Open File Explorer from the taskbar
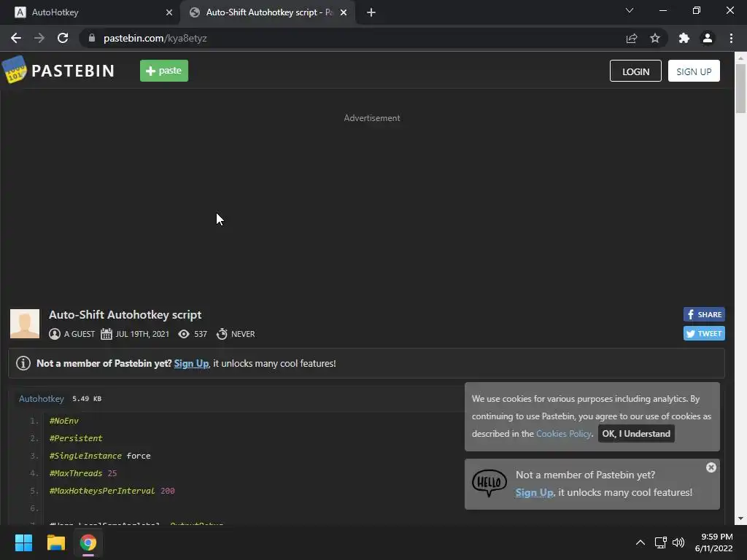This screenshot has width=747, height=560. [55, 542]
